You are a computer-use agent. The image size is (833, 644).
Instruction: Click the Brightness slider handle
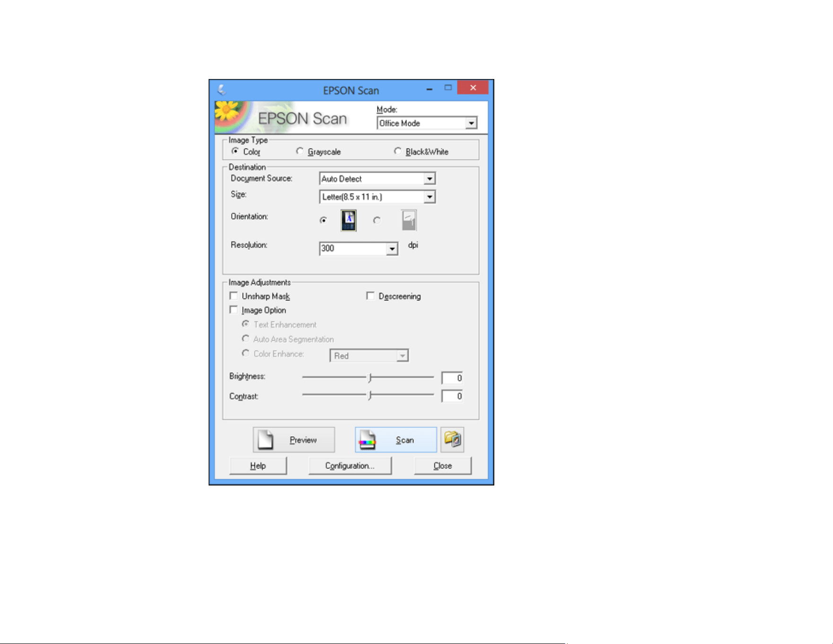(x=370, y=378)
